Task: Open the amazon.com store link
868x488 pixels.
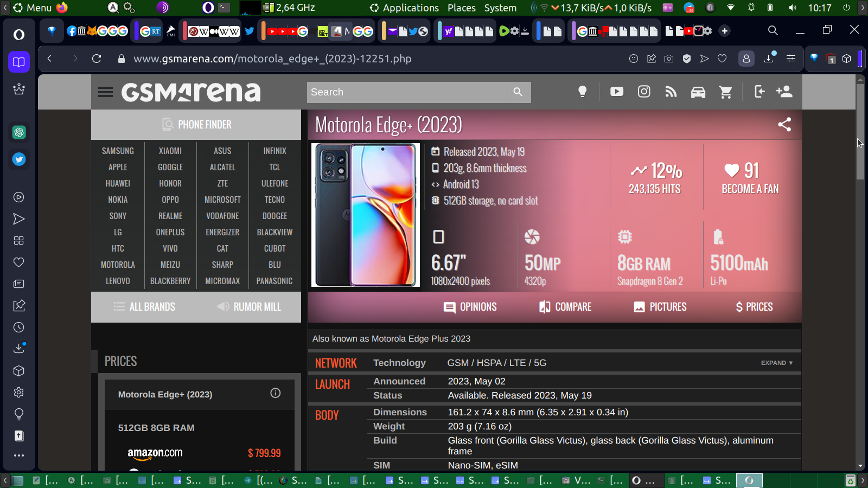Action: pyautogui.click(x=155, y=453)
